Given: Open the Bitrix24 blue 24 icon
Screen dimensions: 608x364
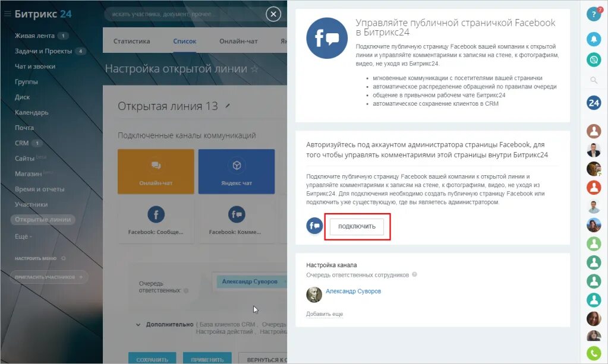Looking at the screenshot, I should click(x=594, y=103).
